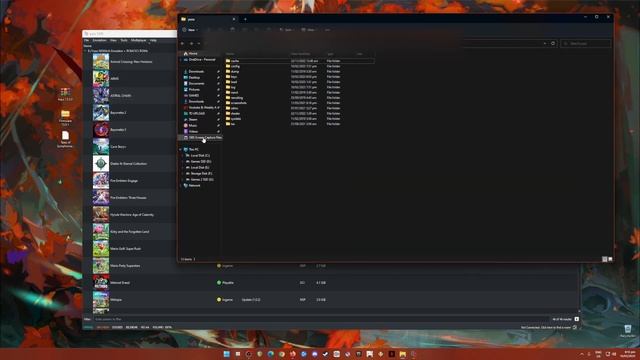Open address bar history dropdown
Image resolution: width=640 pixels, height=360 pixels.
(x=544, y=43)
